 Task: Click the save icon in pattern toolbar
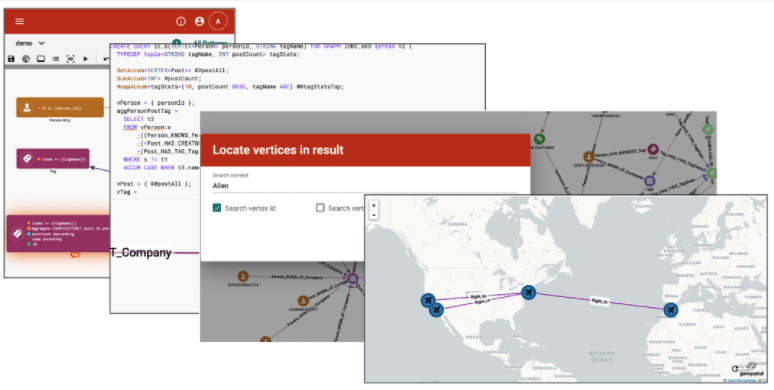[11, 59]
